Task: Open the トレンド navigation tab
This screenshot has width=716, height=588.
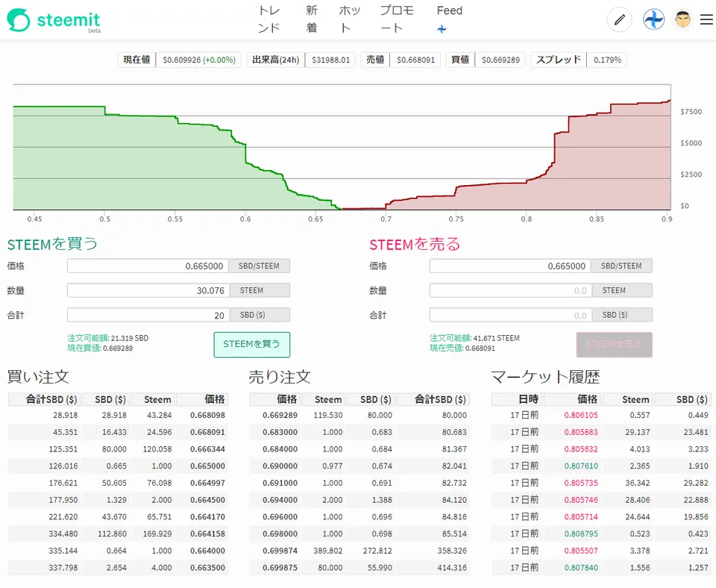Action: (x=269, y=19)
